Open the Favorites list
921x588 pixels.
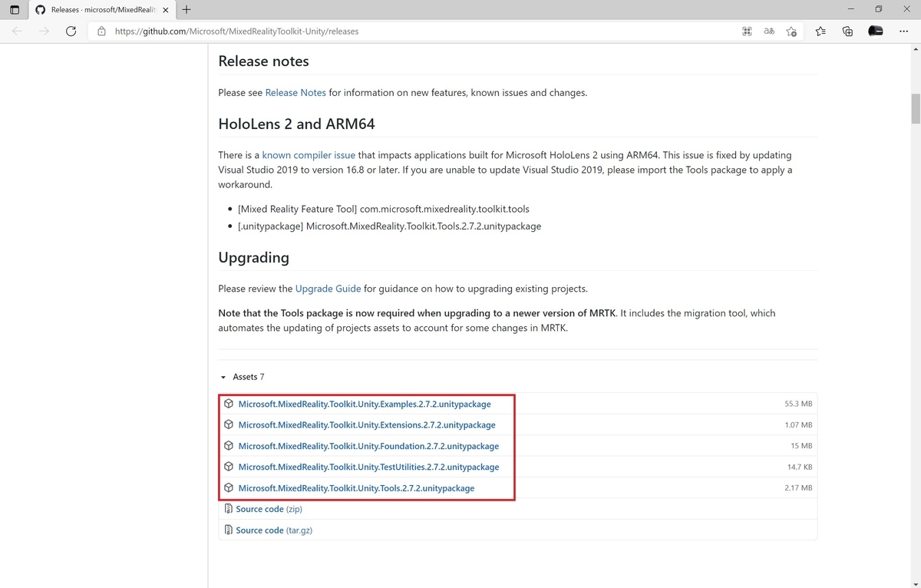pos(820,31)
